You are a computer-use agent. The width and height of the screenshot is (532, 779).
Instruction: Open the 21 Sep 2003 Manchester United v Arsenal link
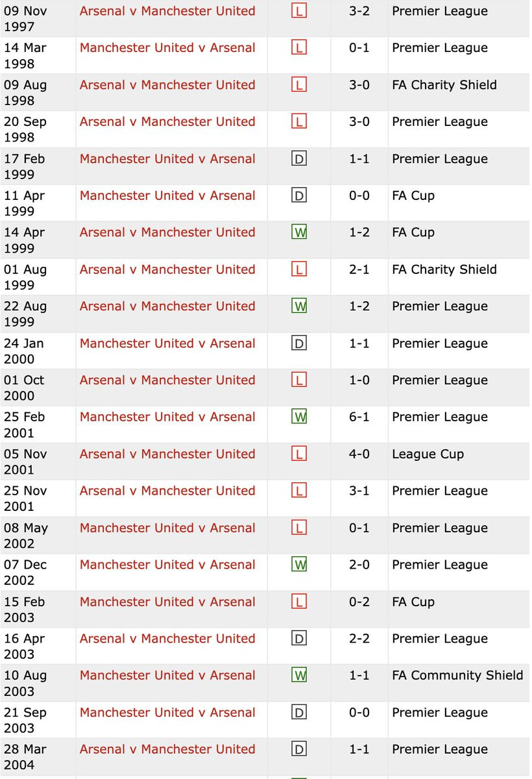click(167, 713)
